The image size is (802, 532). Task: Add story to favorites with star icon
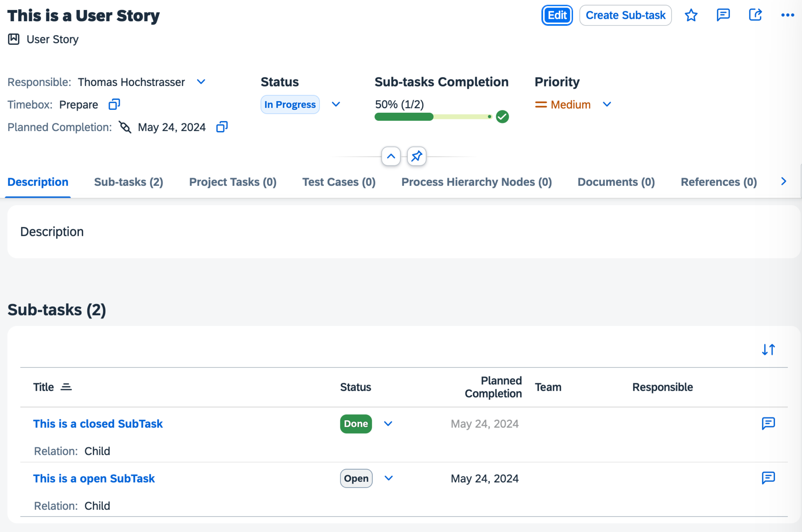691,15
